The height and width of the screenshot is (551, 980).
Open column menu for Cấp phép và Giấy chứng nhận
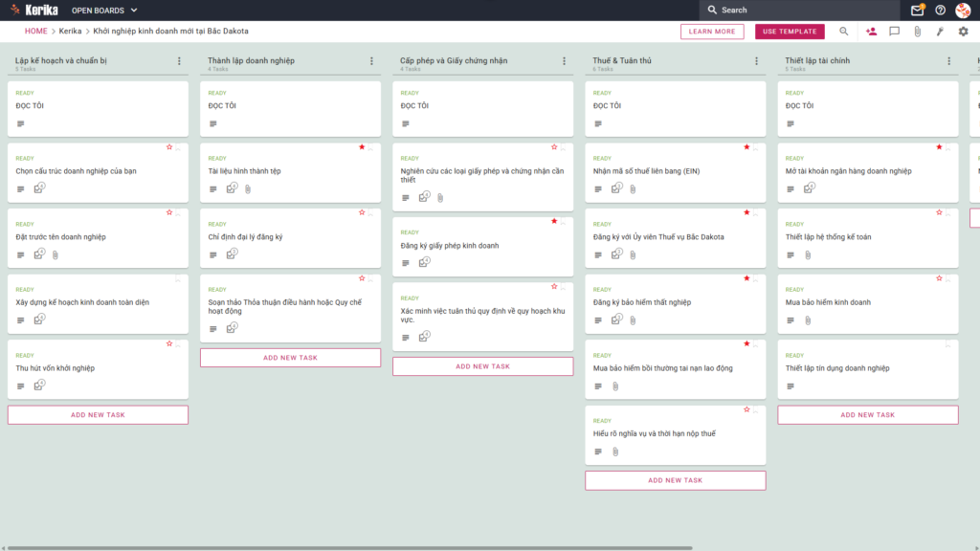[565, 60]
